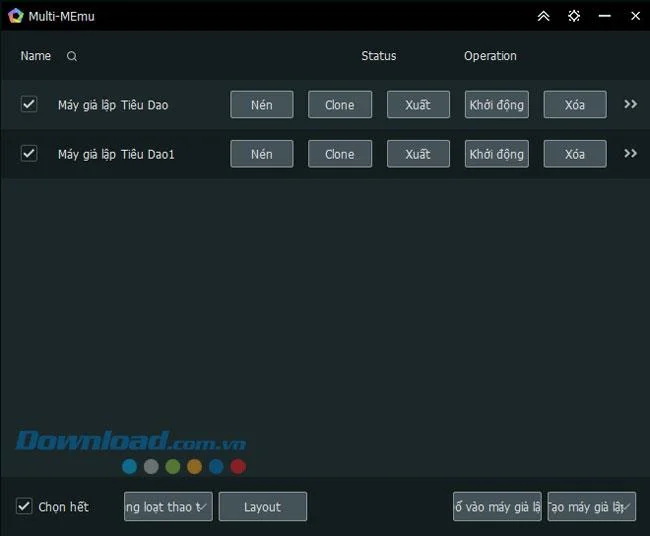Expand more options for Tiêu Dao1 row

[631, 153]
